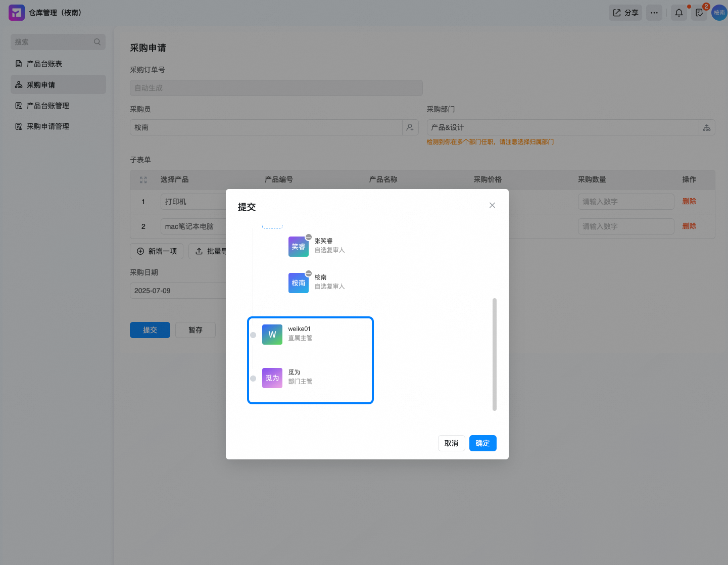Remove reviewer 桉南 with minus icon

tap(309, 273)
